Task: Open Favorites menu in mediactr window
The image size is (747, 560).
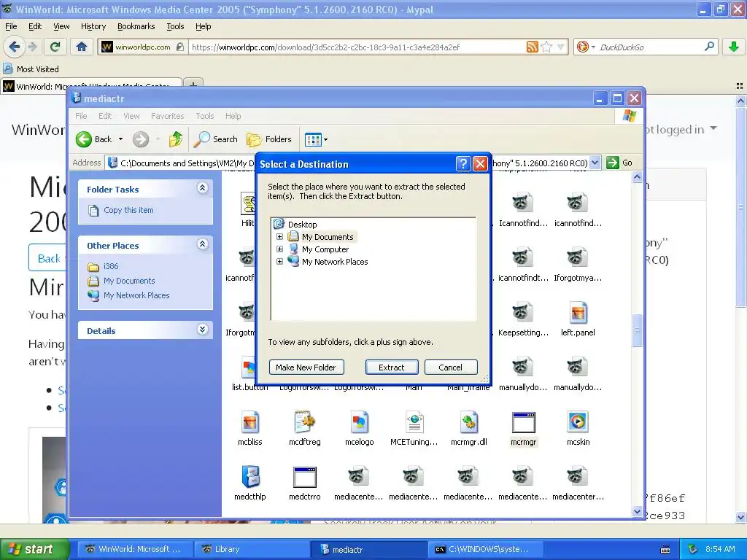Action: [x=167, y=116]
